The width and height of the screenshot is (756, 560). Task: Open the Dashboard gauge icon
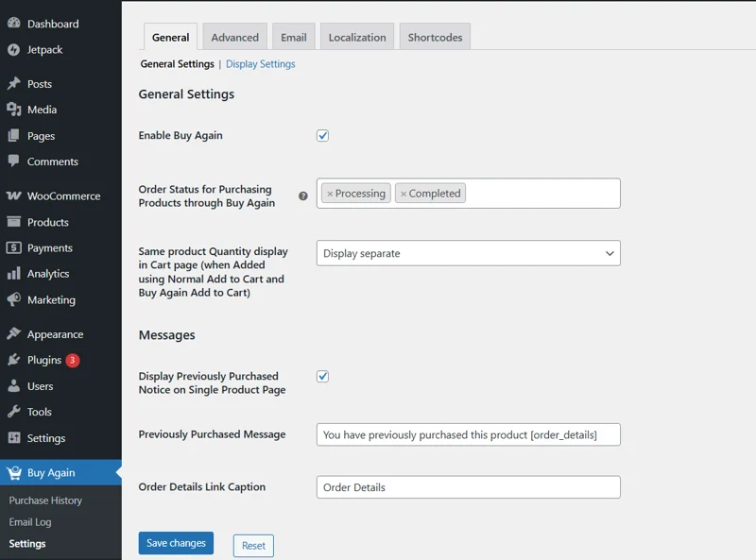tap(14, 23)
